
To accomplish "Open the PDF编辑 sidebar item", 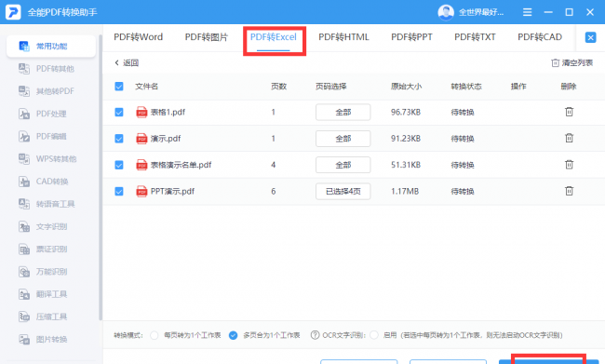I will (x=43, y=136).
